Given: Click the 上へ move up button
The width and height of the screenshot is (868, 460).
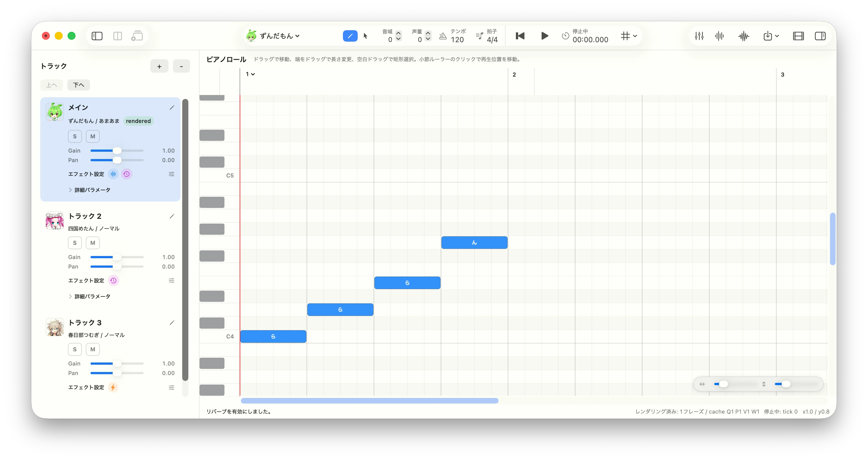Looking at the screenshot, I should [x=51, y=85].
